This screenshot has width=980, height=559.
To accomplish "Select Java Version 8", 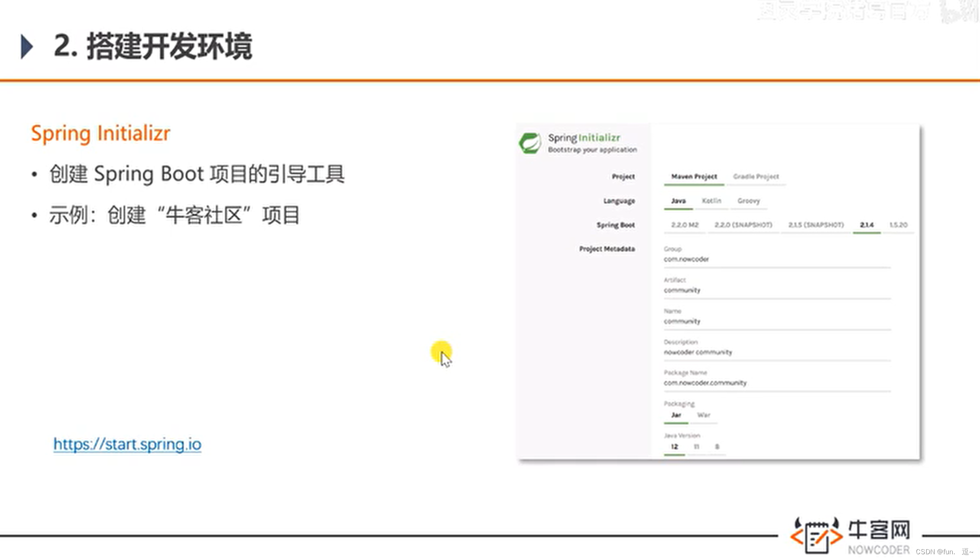I will (717, 446).
